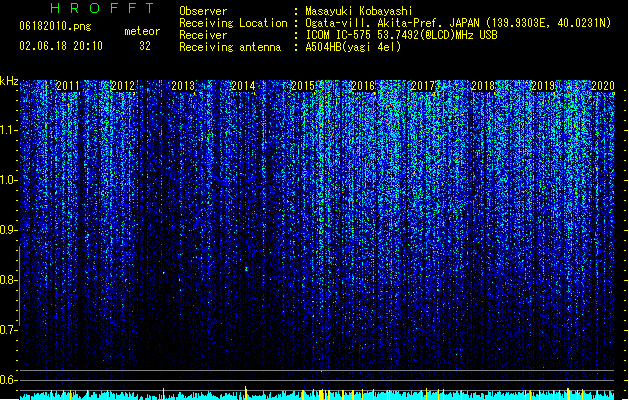
Task: Click the kHz axis unit label
Action: click(9, 81)
